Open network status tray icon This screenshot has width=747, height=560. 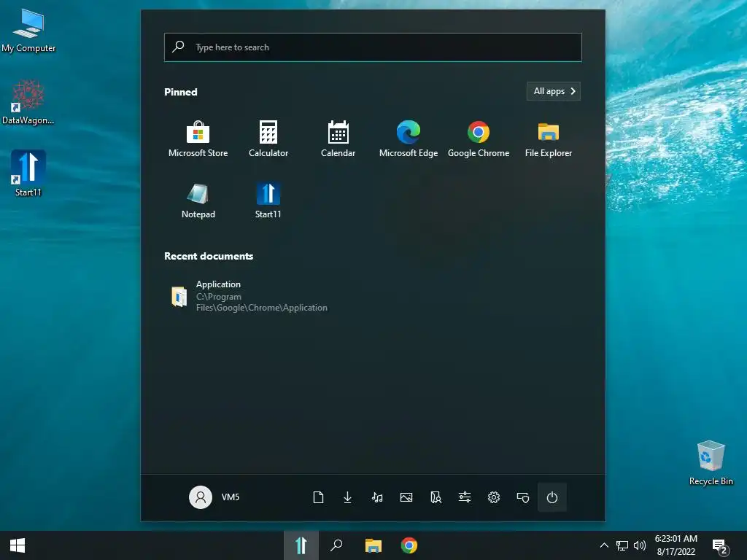point(622,545)
